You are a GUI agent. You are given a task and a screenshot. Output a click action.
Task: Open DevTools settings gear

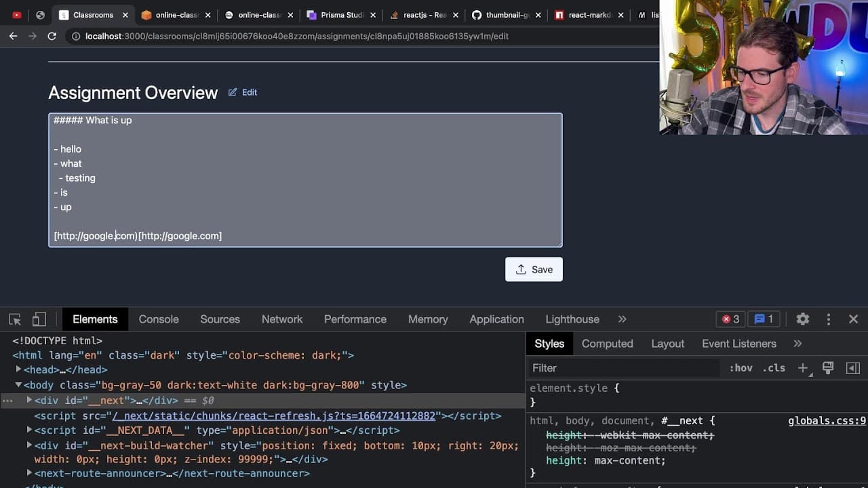click(x=803, y=319)
